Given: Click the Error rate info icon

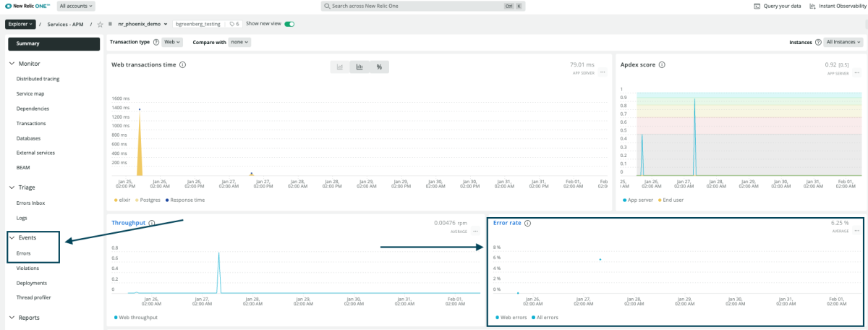Looking at the screenshot, I should coord(527,223).
